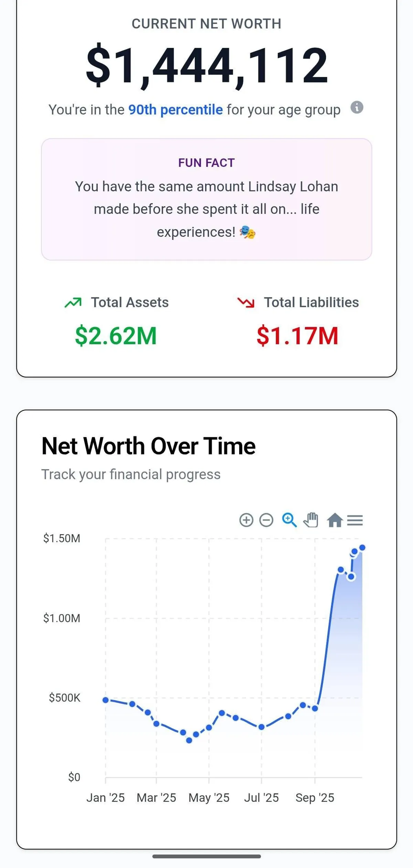Enable the panning hand tool
413x868 pixels.
click(311, 519)
